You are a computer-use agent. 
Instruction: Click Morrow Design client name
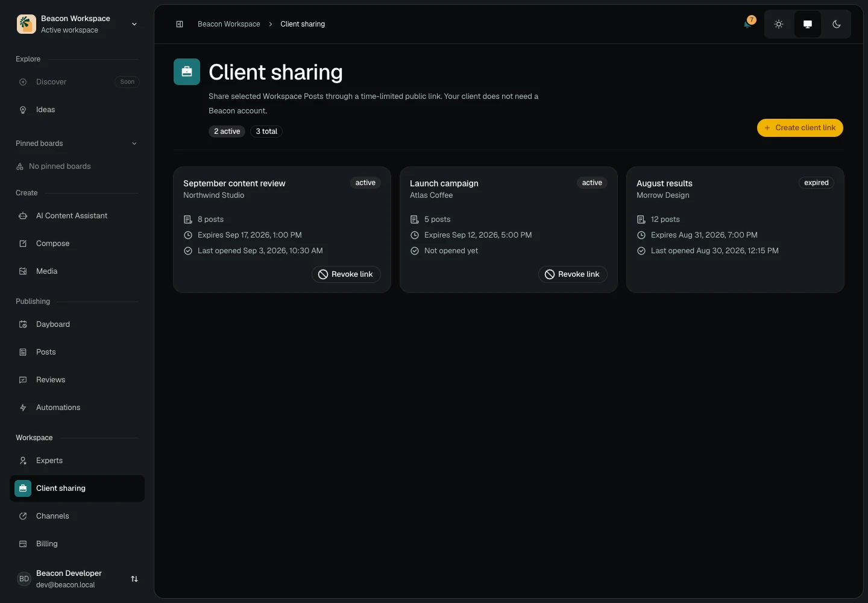(663, 195)
